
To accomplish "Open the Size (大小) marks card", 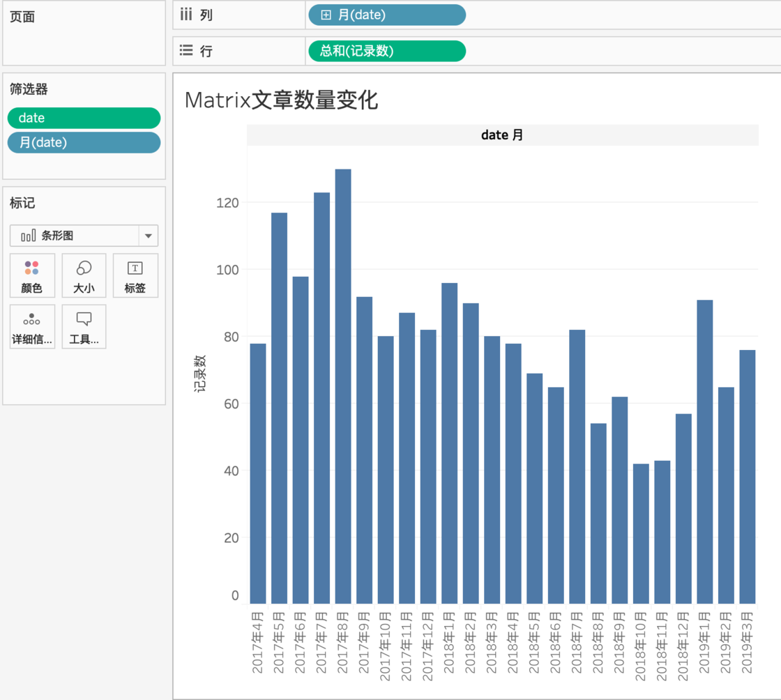I will tap(84, 275).
